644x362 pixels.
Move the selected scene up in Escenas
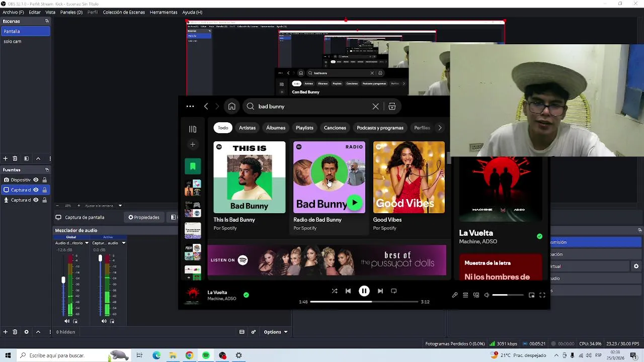coord(38,158)
